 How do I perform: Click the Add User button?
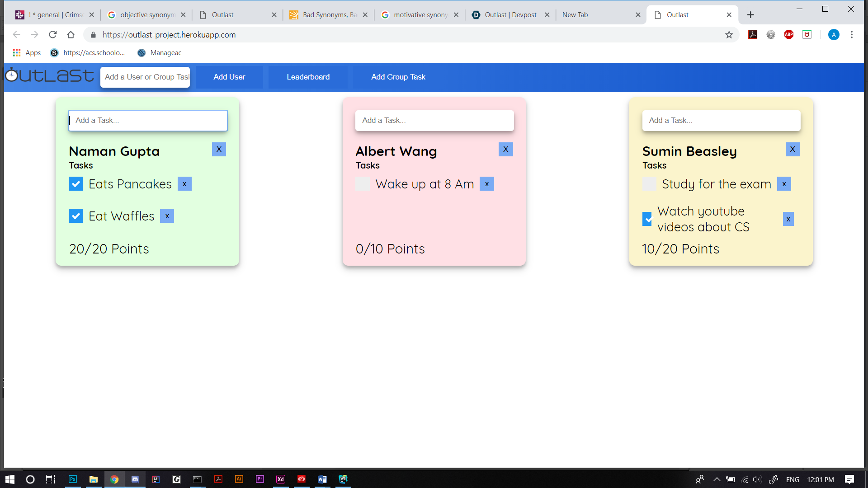229,77
